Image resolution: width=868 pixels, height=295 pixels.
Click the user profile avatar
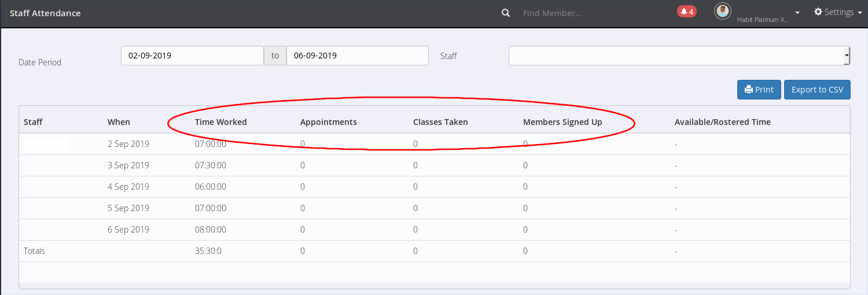click(722, 12)
